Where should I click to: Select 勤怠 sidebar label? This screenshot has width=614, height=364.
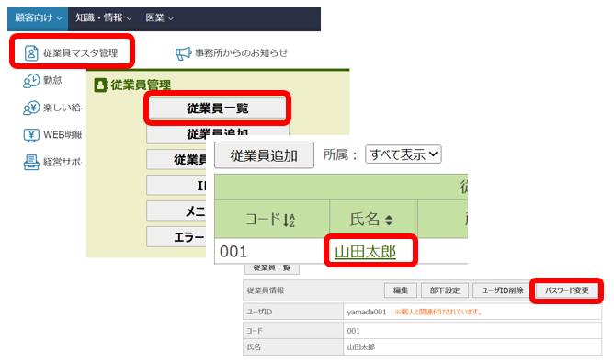(x=52, y=80)
